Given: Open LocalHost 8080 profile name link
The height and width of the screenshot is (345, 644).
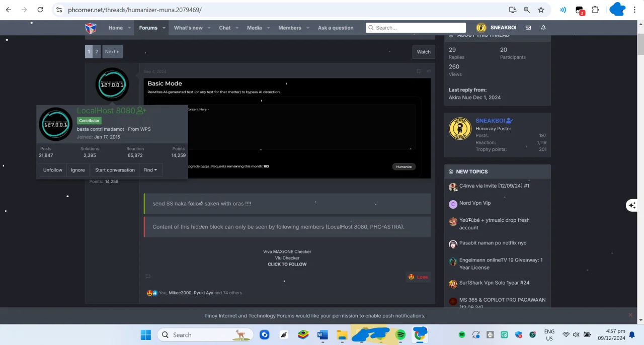Looking at the screenshot, I should point(106,111).
